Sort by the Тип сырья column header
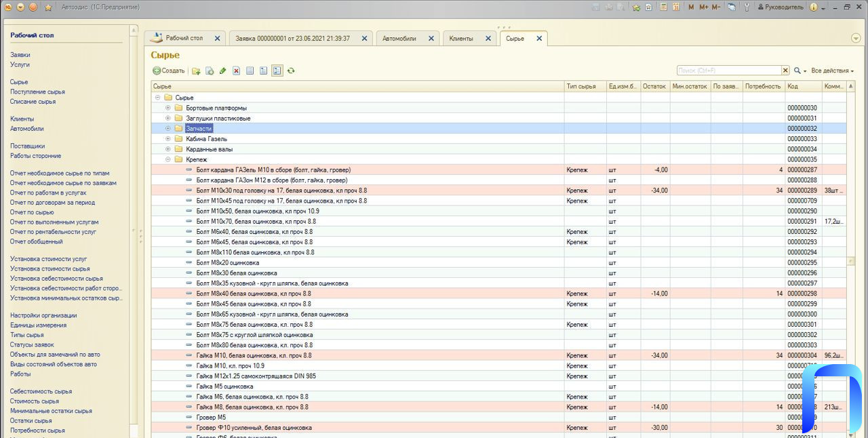868x438 pixels. pos(585,86)
